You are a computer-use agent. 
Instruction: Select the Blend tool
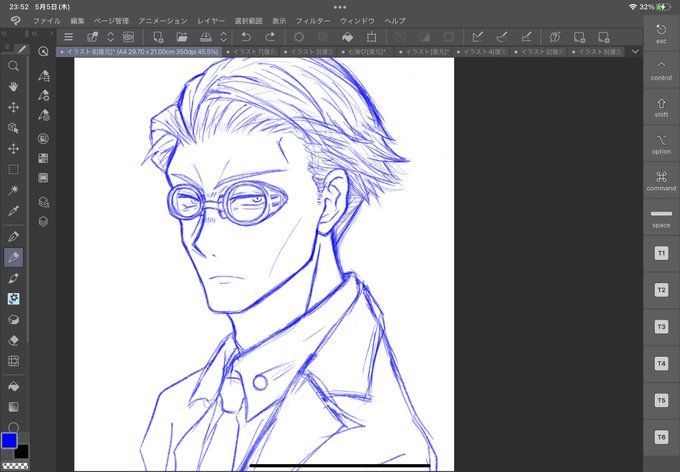[x=13, y=320]
